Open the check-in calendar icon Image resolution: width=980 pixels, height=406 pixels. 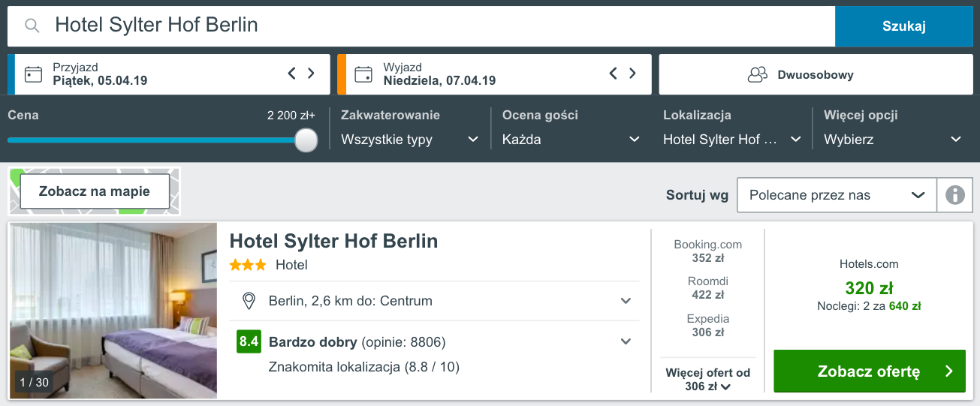(33, 74)
